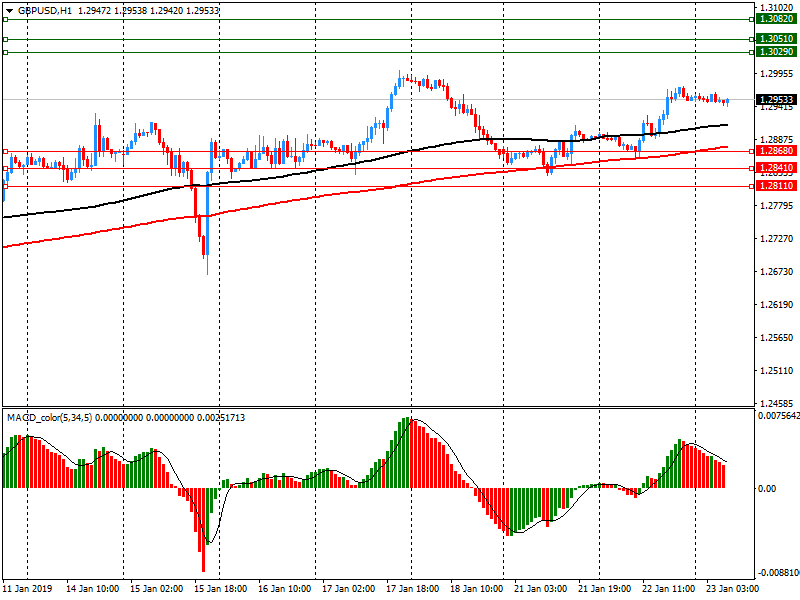Viewport: 800px width, 600px height.
Task: Click the 1.27270 price scale value
Action: click(777, 239)
